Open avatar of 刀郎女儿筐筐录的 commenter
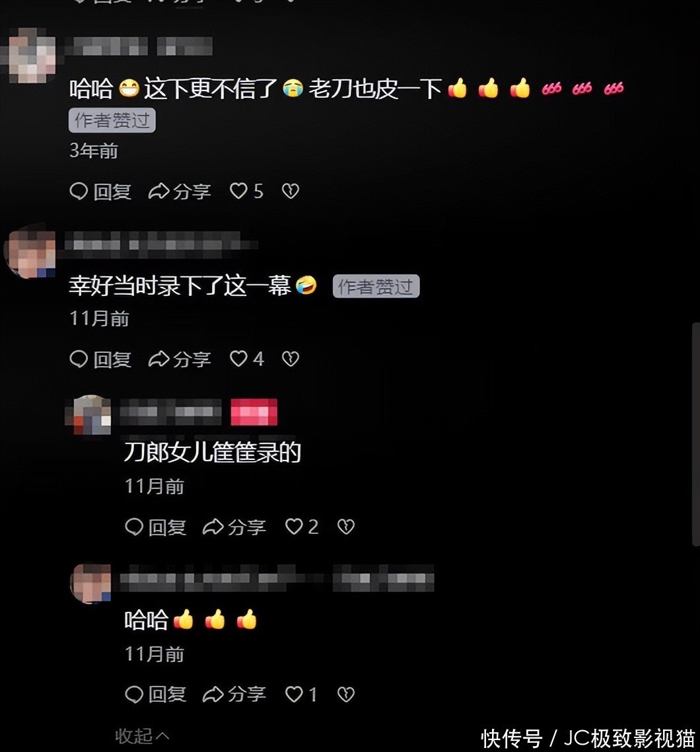Screen dimensions: 700x752 (x=90, y=415)
